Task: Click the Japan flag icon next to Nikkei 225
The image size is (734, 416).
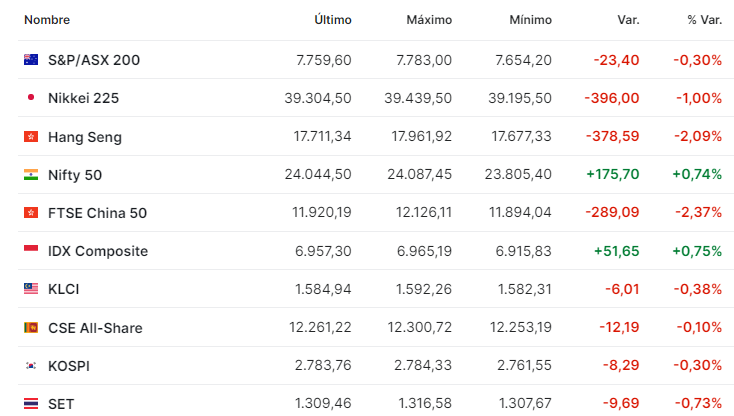Action: click(x=31, y=98)
